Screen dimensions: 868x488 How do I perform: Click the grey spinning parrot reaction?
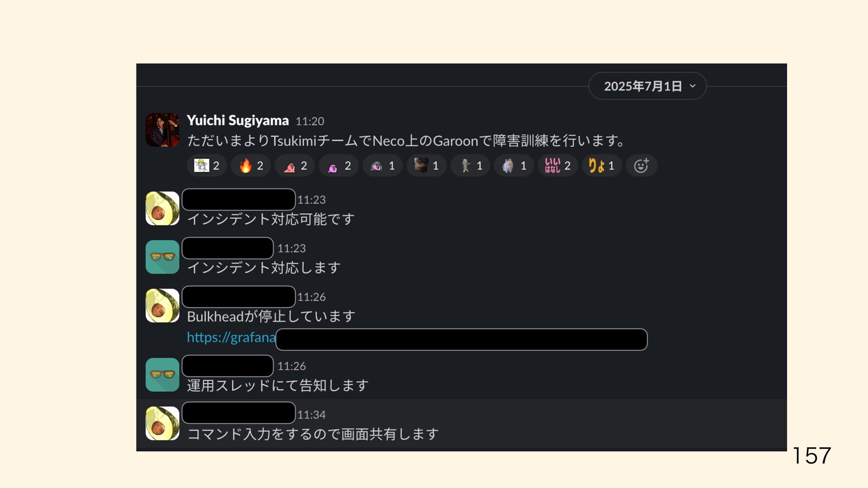(x=382, y=166)
